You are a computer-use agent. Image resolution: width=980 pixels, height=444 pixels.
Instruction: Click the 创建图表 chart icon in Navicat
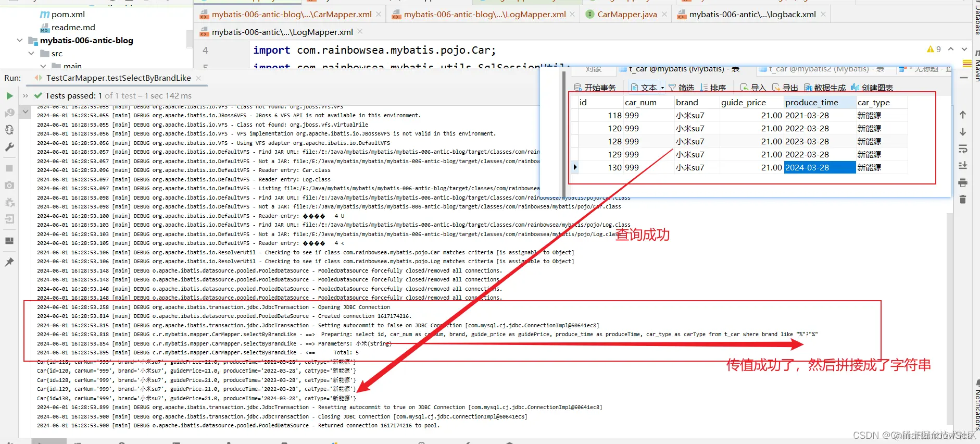coord(872,88)
